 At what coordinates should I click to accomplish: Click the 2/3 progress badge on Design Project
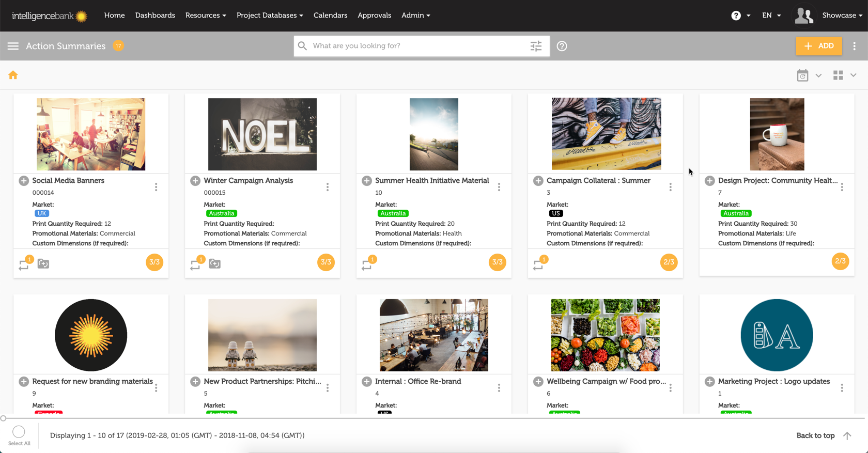(x=841, y=261)
